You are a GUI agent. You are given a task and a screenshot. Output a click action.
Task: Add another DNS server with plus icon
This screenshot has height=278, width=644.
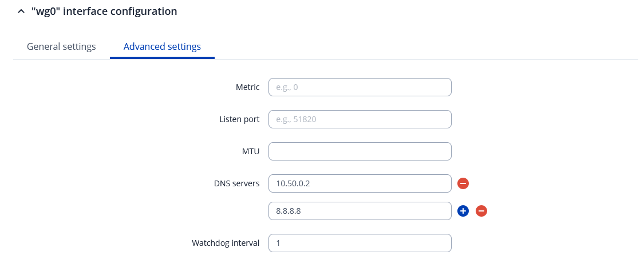[x=463, y=211]
